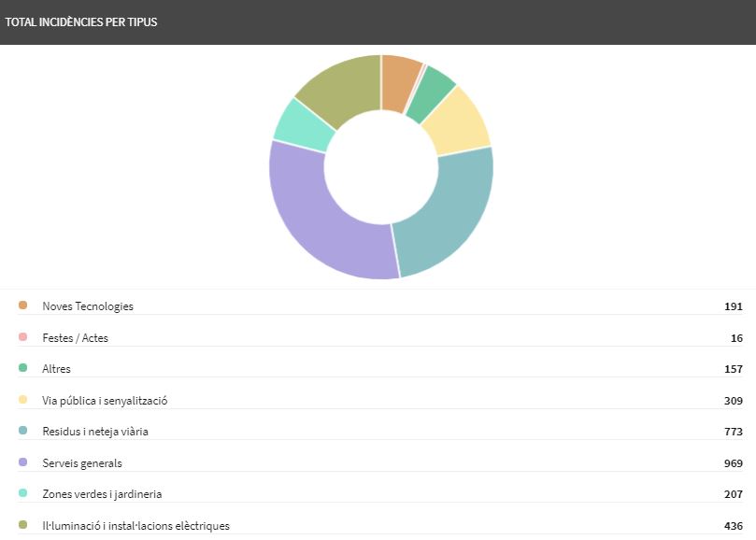
Task: Click the Noves Tecnologies legend label
Action: tap(88, 306)
